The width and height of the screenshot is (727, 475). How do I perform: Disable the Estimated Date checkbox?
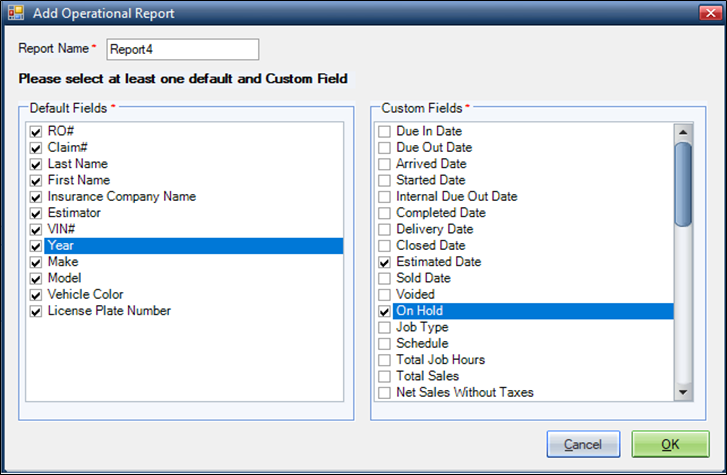[x=384, y=262]
